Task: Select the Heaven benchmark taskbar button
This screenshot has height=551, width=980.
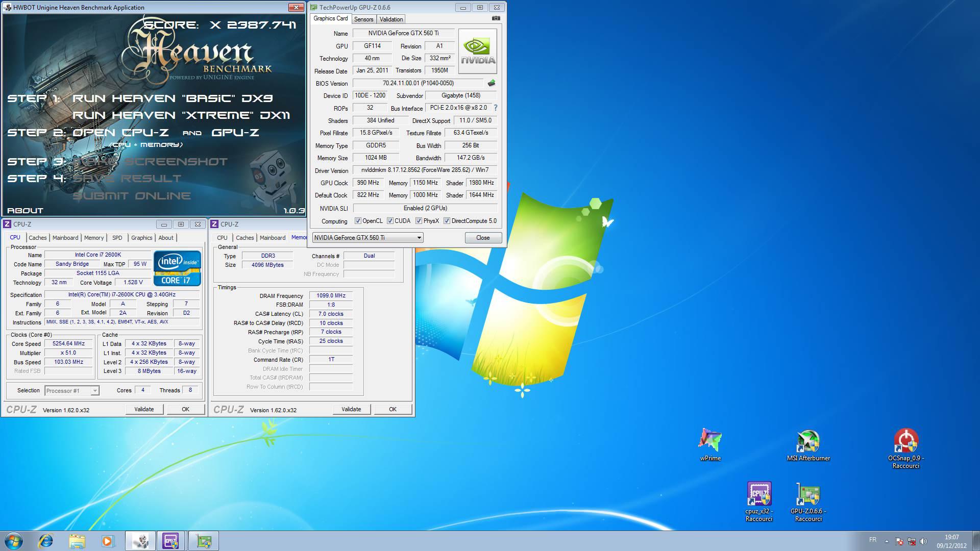Action: click(x=140, y=541)
